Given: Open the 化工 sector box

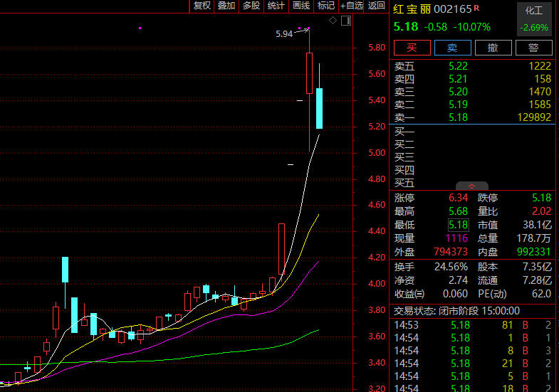Looking at the screenshot, I should point(533,19).
